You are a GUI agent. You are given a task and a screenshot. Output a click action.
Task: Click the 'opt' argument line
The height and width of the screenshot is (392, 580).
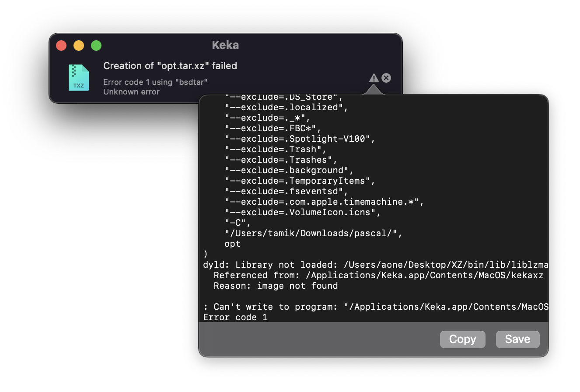click(x=233, y=244)
